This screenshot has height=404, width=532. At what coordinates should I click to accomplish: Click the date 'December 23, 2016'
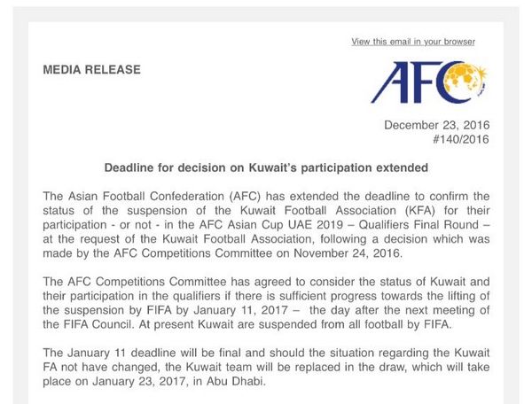pos(436,125)
